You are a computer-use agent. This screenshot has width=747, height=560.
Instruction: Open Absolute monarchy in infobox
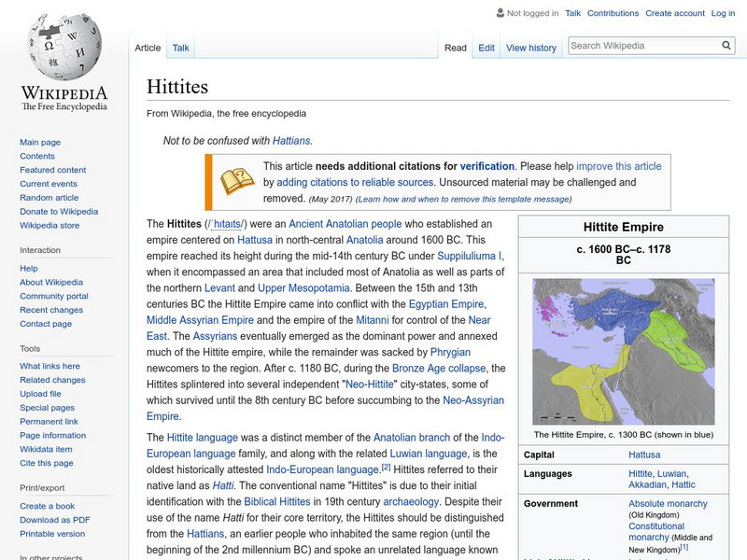tap(668, 503)
